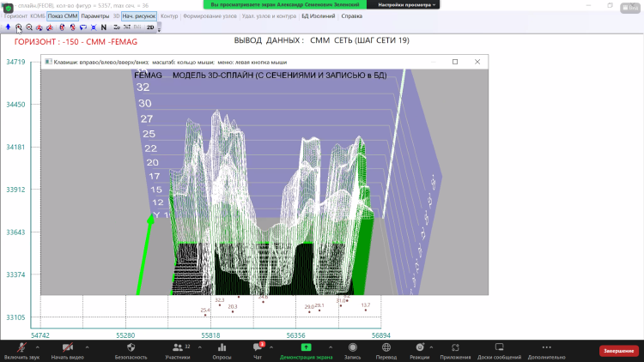This screenshot has height=362, width=644.
Task: Click the zoom out magnifier icon
Action: point(29,27)
